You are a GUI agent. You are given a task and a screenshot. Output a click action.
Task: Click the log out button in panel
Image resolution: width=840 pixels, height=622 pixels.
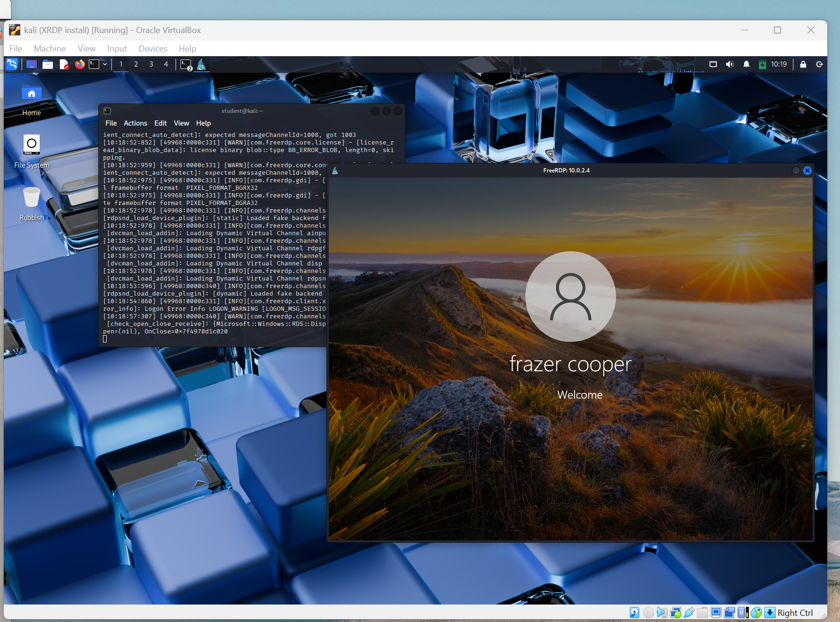coord(819,64)
